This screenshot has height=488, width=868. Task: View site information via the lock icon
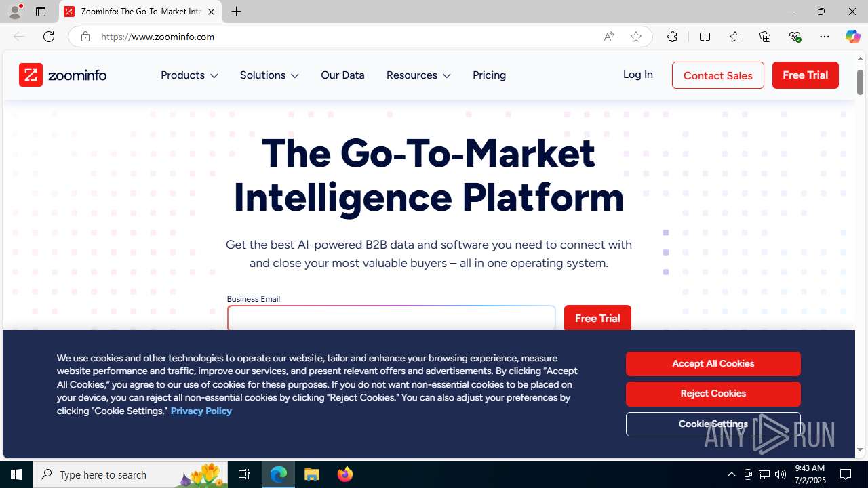coord(85,37)
